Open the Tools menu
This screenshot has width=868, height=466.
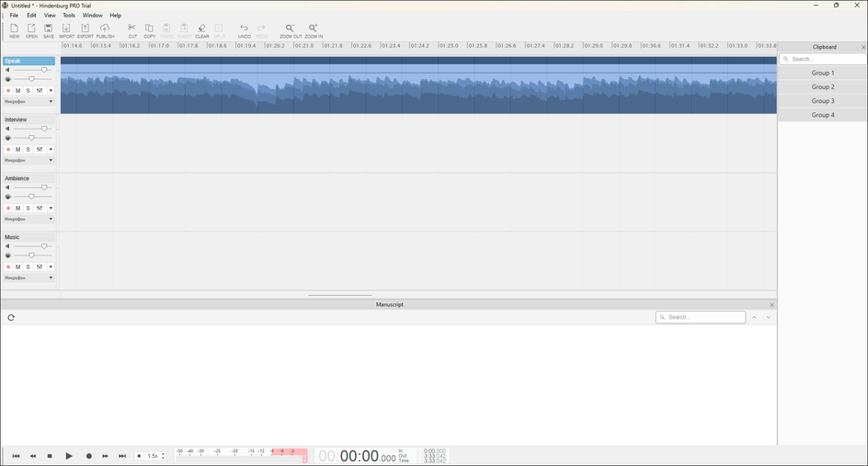[x=69, y=16]
